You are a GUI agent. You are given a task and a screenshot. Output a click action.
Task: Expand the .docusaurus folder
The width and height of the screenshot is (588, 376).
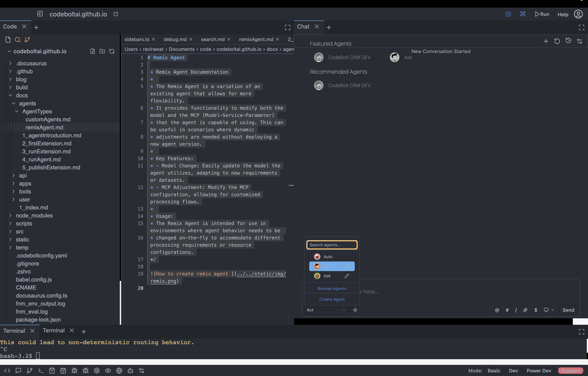tap(10, 63)
